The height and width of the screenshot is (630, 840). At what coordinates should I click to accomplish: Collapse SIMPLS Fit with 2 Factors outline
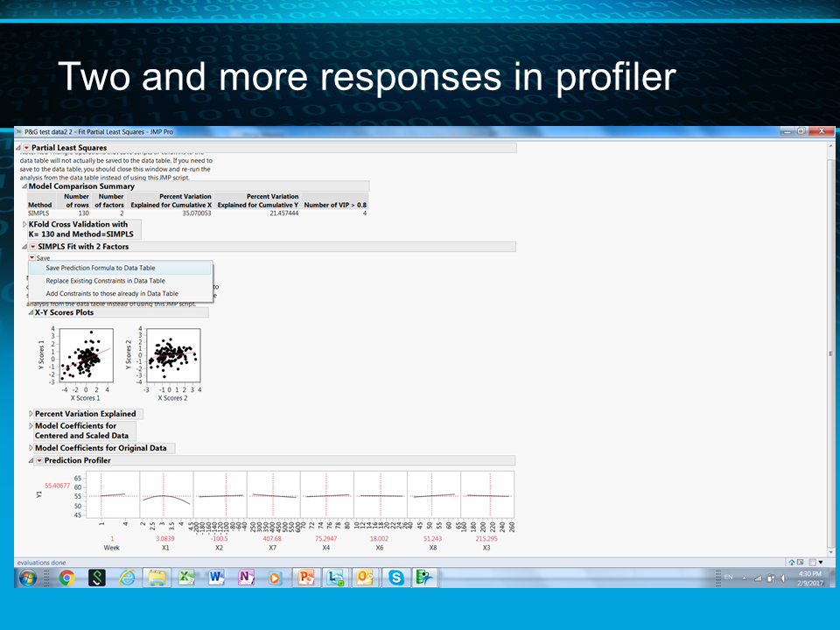[24, 247]
